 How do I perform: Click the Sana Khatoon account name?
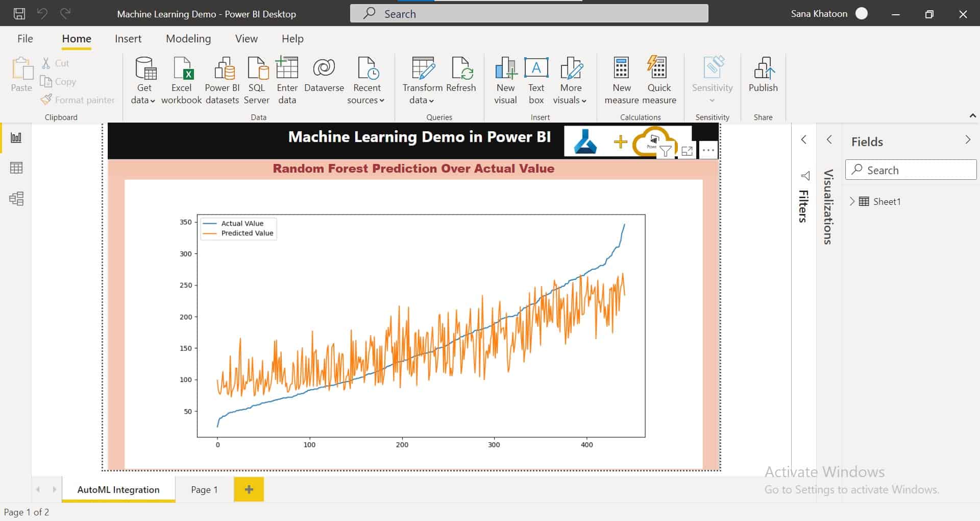tap(819, 14)
